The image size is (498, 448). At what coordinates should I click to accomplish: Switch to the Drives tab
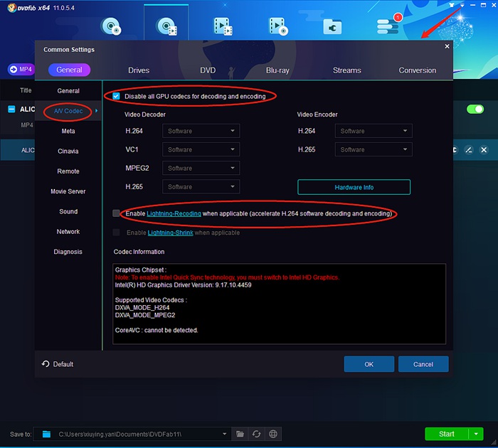point(139,70)
